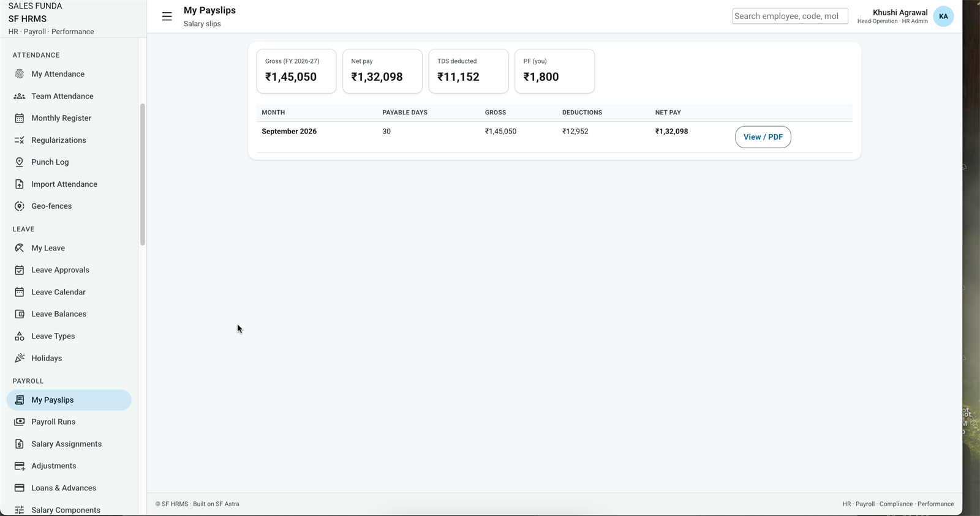Click the Team Attendance people icon
This screenshot has height=516, width=980.
coord(20,96)
